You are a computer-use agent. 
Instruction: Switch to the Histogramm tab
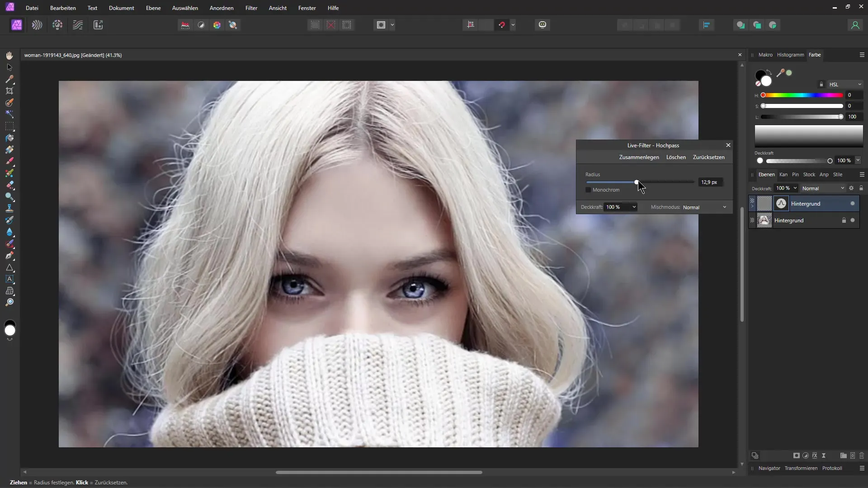790,55
